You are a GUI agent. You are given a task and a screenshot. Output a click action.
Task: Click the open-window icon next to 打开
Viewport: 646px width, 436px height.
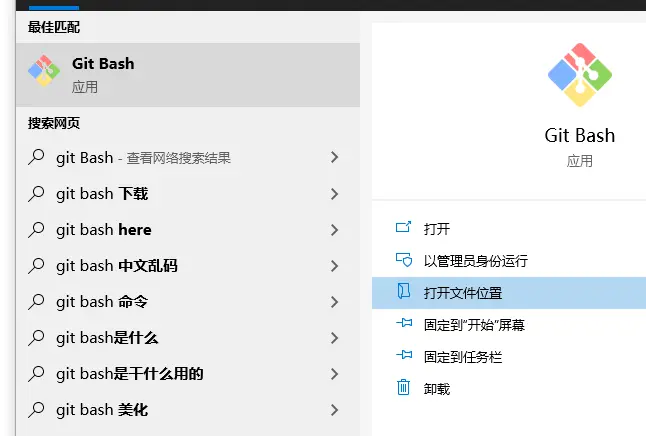coord(403,227)
